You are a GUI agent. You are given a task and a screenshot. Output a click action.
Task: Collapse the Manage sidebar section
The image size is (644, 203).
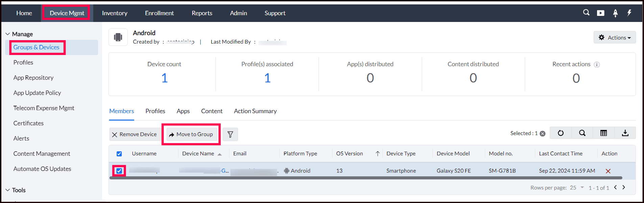coord(8,34)
